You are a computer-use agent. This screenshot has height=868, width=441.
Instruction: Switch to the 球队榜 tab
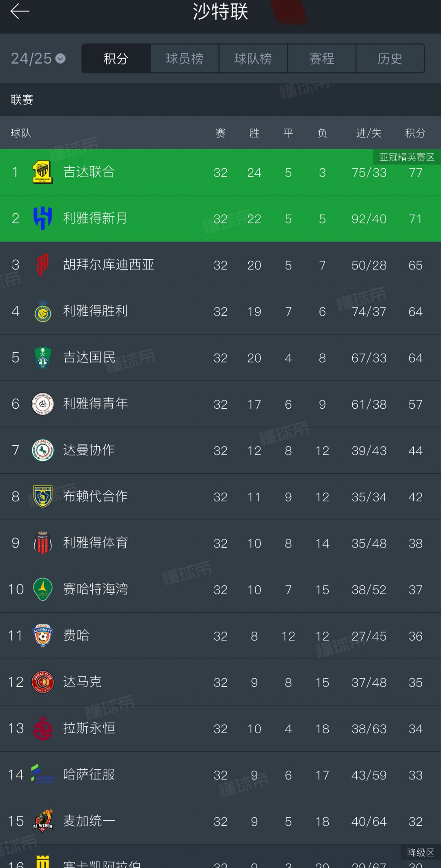click(x=253, y=59)
